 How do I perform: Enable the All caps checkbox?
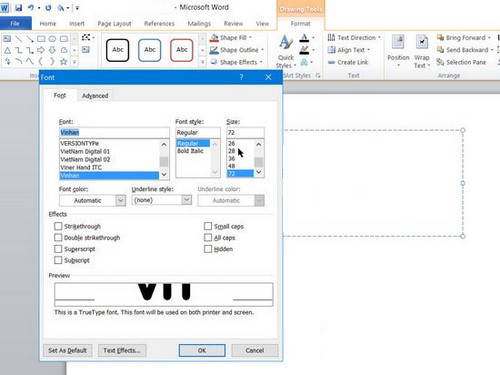point(208,238)
